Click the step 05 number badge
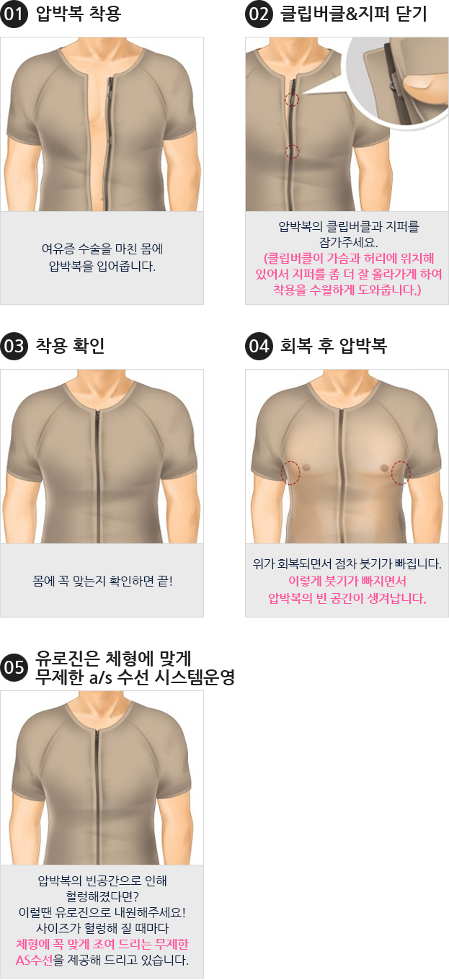Viewport: 449px width, 980px height. [14, 667]
